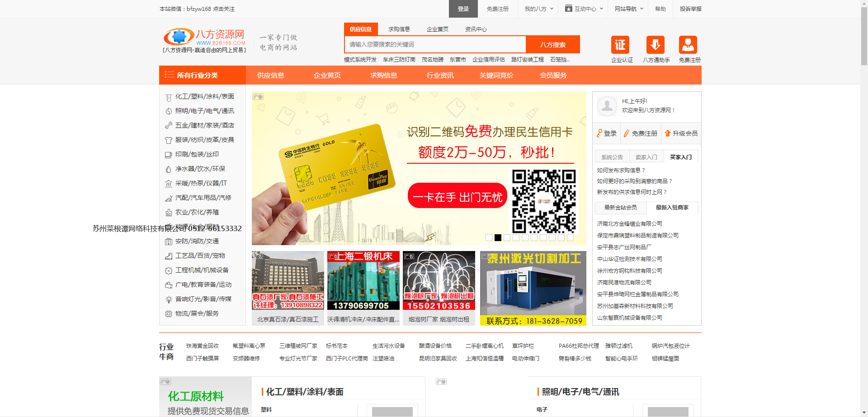Click the user avatar icon in welcome panel

pos(607,106)
